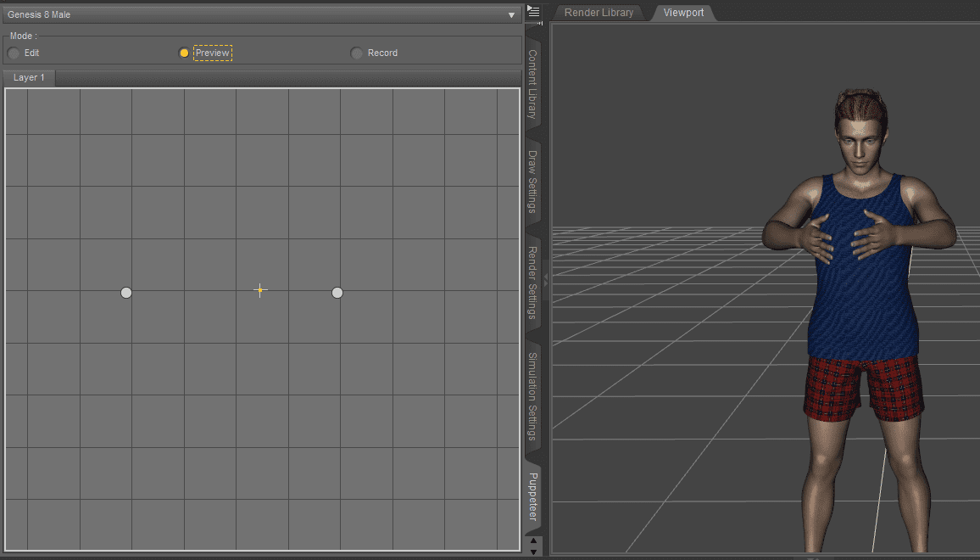Open the Simulation Settings side tab

(532, 396)
